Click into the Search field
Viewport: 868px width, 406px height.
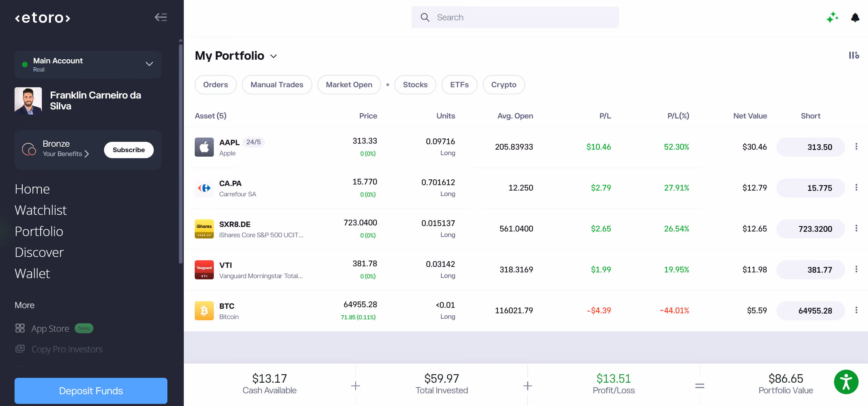(515, 18)
